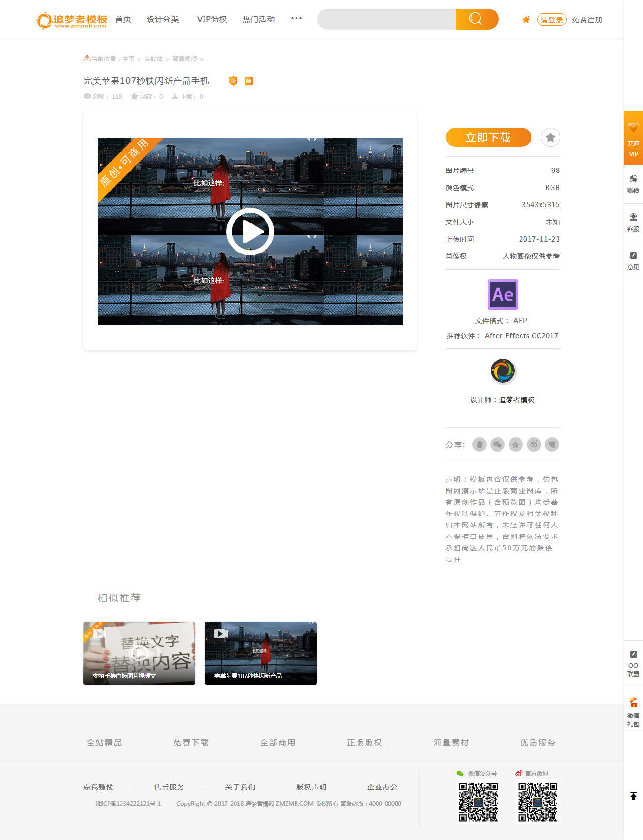Open the 意见 feedback sidebar icon
Image resolution: width=643 pixels, height=840 pixels.
click(x=633, y=261)
